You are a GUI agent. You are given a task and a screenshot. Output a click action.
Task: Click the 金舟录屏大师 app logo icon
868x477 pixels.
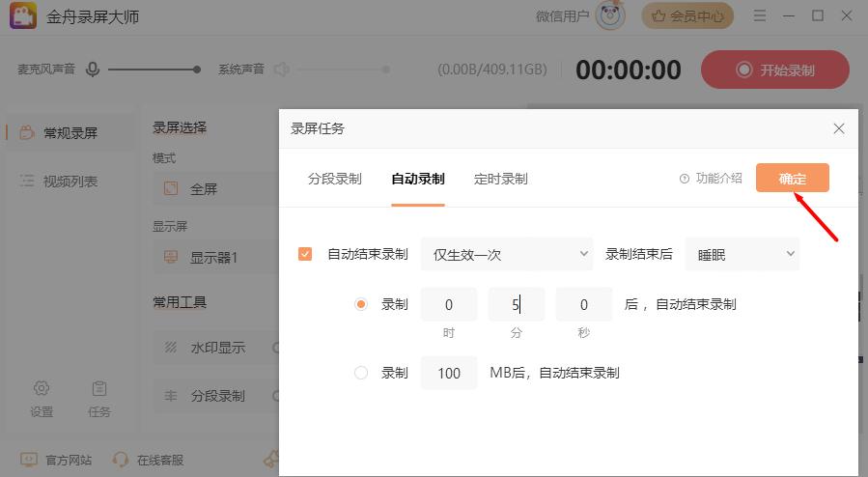(23, 16)
